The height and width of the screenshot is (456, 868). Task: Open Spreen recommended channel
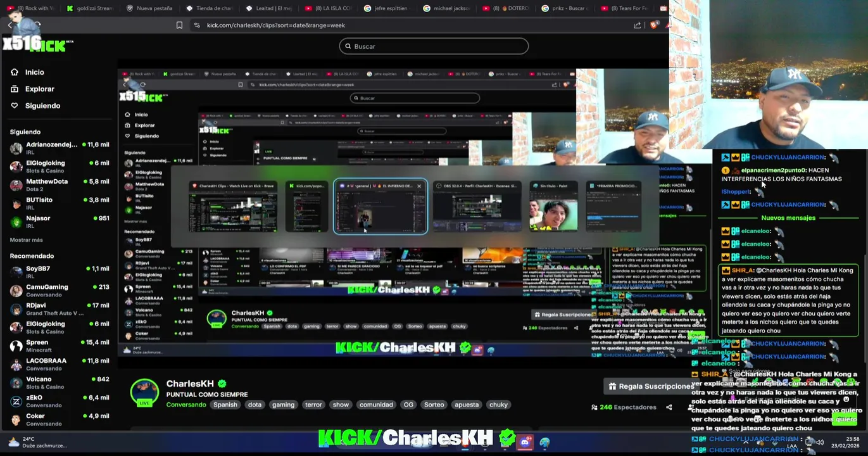click(x=60, y=346)
